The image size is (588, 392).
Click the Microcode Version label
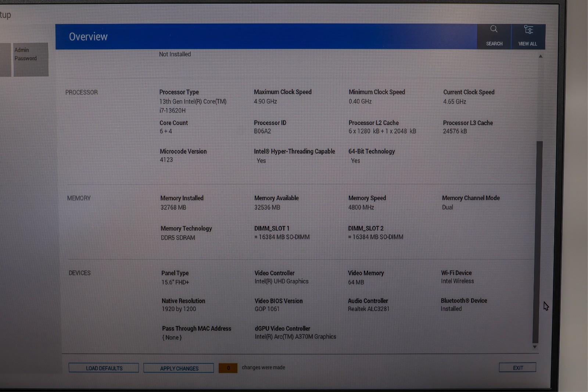click(x=183, y=152)
